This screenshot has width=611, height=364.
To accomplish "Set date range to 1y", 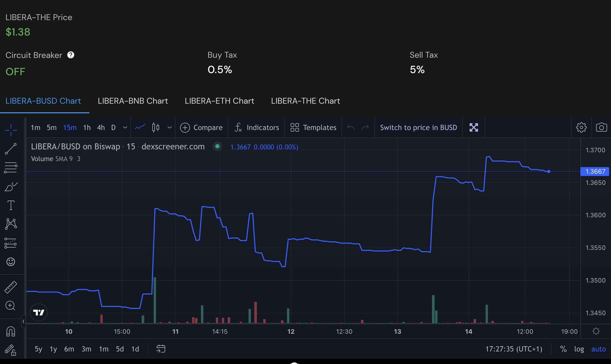I will (x=53, y=349).
